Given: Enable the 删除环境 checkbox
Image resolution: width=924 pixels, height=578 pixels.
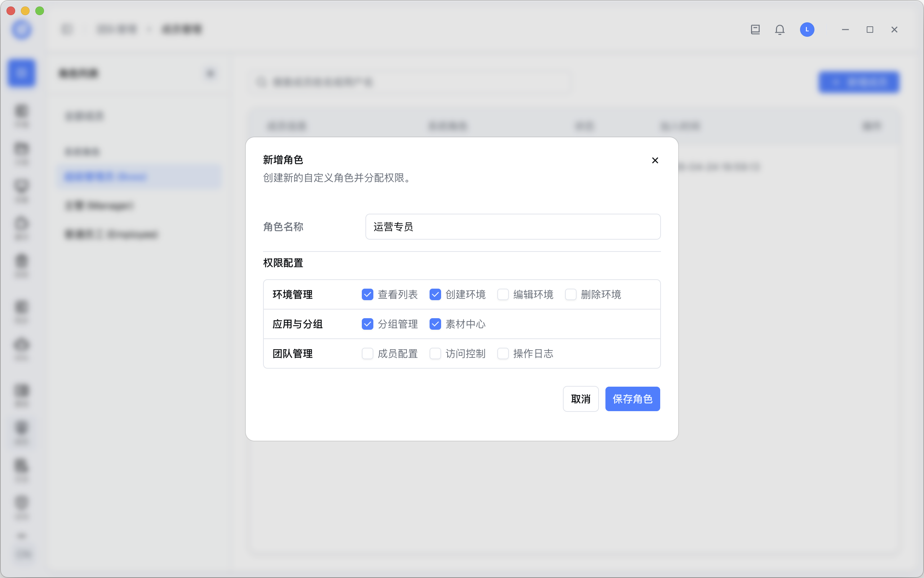Looking at the screenshot, I should tap(570, 294).
